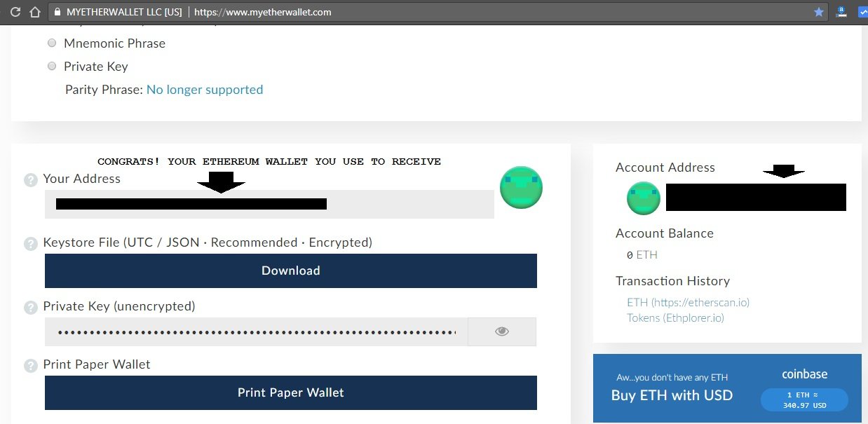Click help icon beside Keystore File
Screen dimensions: 868x424
(31, 244)
